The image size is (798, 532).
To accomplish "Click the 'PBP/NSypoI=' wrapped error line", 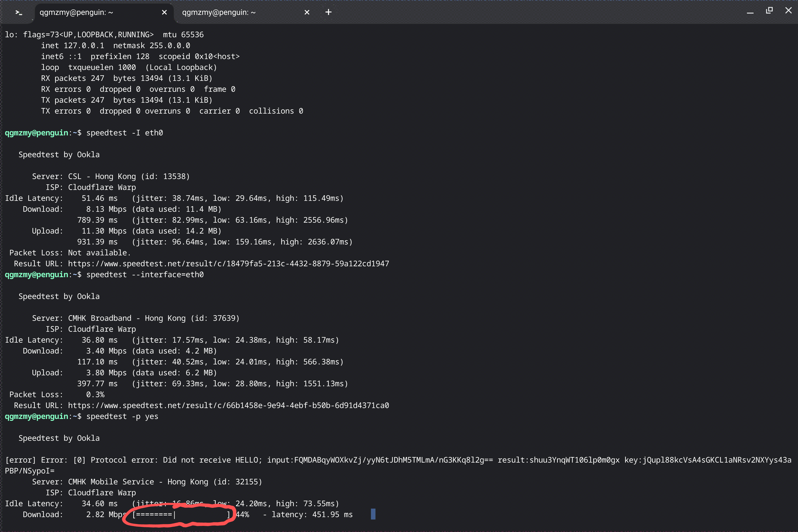I will click(30, 471).
